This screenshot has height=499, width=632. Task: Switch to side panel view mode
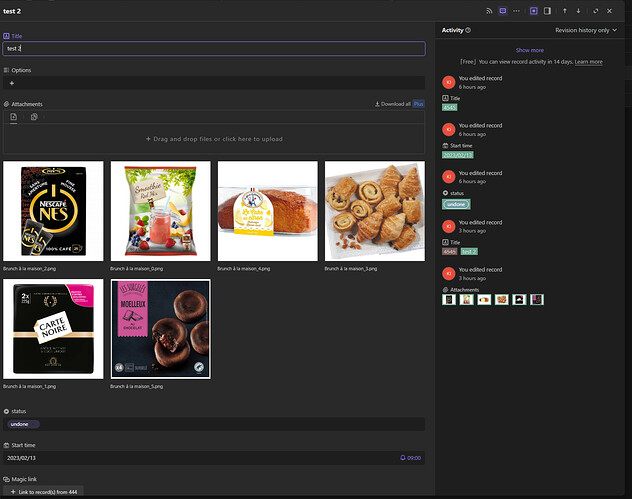click(547, 11)
